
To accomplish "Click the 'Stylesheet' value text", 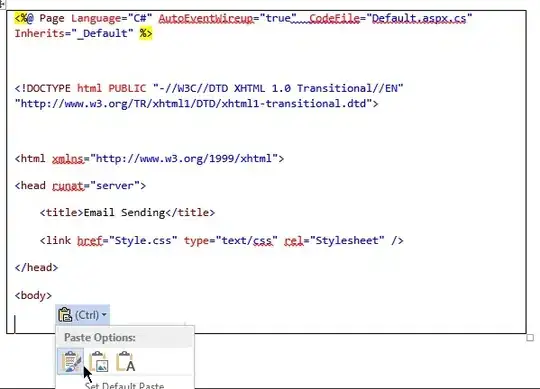I will 347,240.
